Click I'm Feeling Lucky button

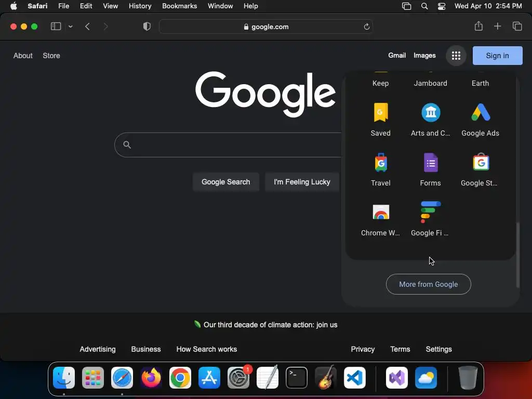pos(302,182)
